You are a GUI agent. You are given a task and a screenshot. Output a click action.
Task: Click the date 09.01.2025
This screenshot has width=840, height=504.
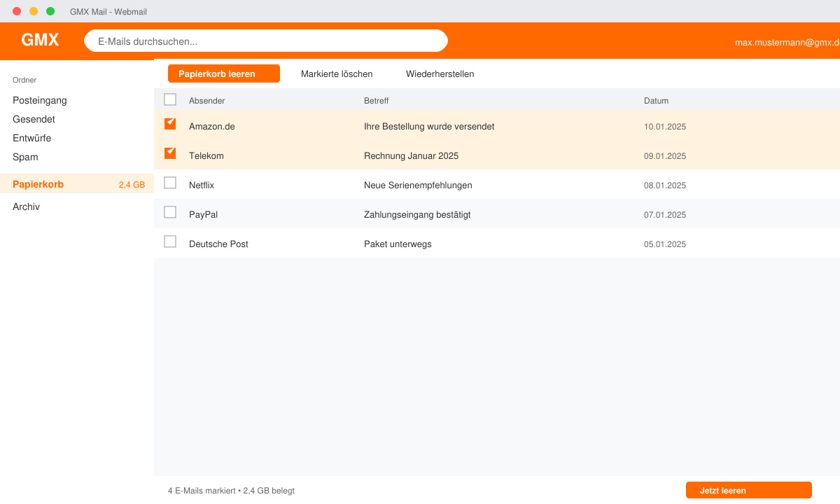[665, 156]
